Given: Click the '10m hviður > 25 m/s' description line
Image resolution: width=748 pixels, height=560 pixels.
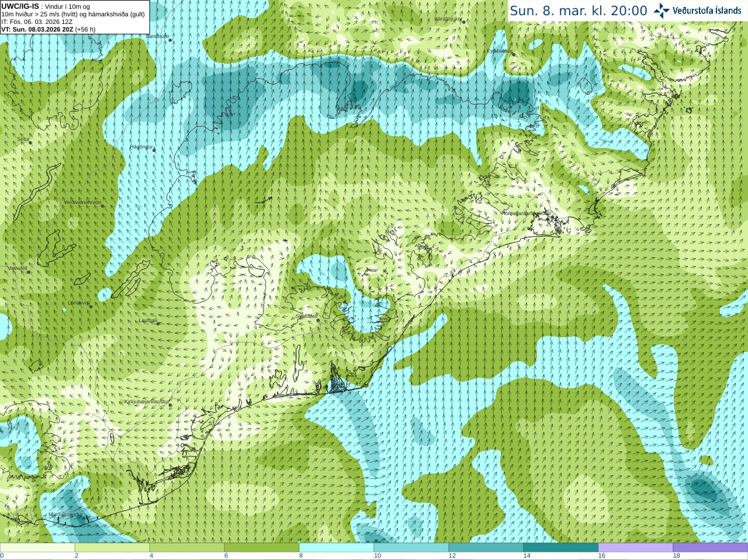Looking at the screenshot, I should click(73, 14).
